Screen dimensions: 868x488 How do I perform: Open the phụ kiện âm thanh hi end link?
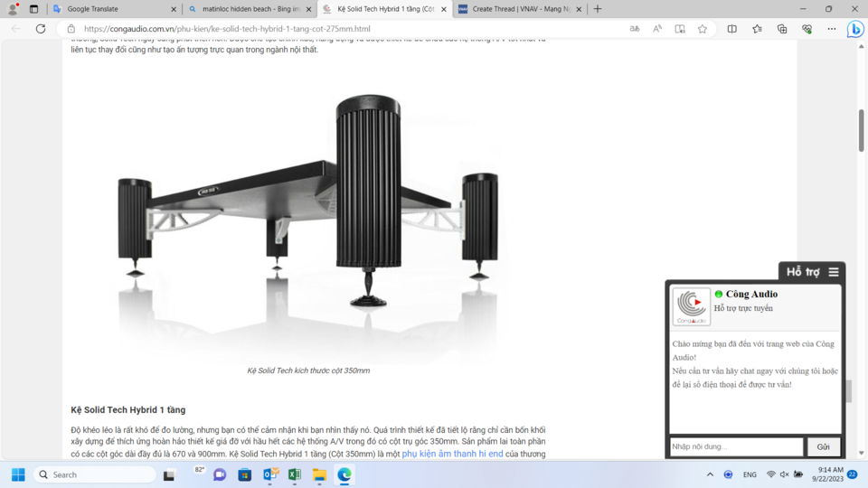click(x=452, y=454)
